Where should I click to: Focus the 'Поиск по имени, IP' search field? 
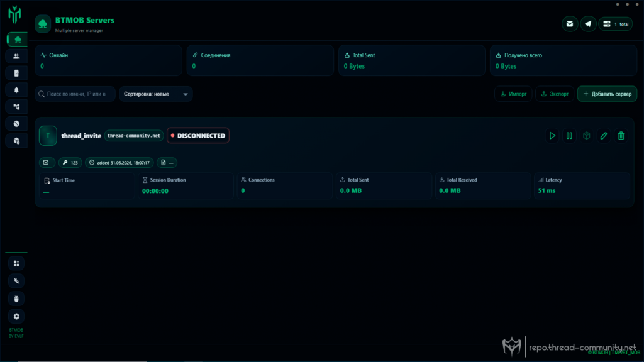(75, 94)
